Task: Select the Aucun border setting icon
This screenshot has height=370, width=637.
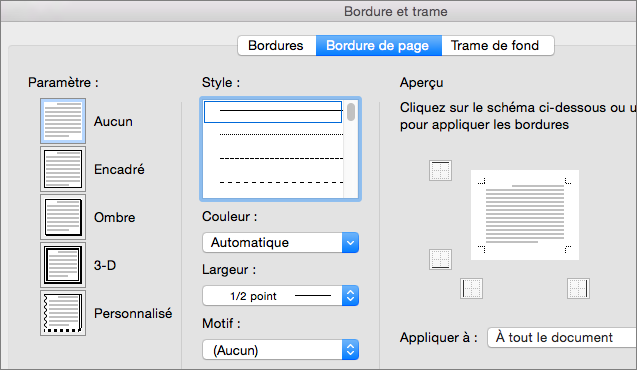Action: coord(63,121)
